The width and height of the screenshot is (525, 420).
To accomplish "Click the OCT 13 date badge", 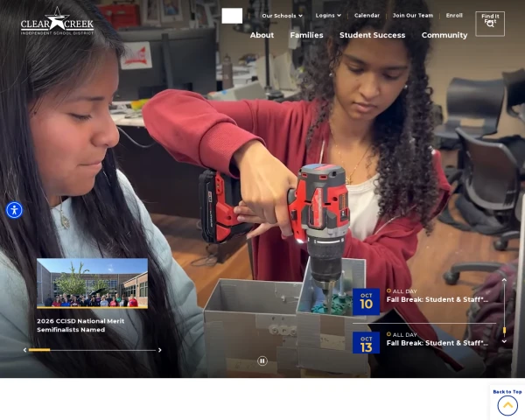I will coord(367,343).
